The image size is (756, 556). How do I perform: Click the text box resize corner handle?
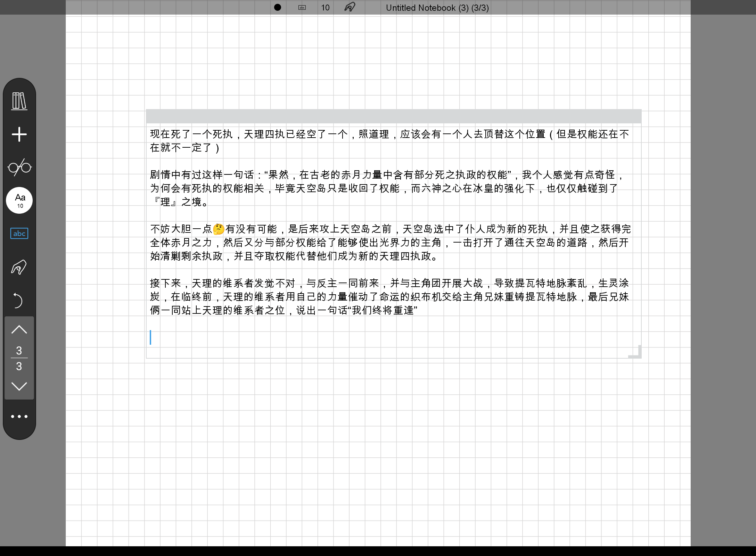click(x=635, y=352)
